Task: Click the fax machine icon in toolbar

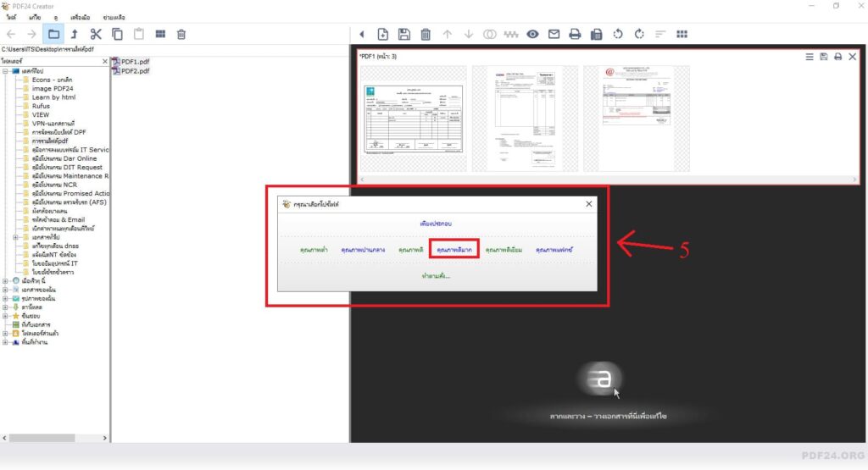Action: [596, 34]
